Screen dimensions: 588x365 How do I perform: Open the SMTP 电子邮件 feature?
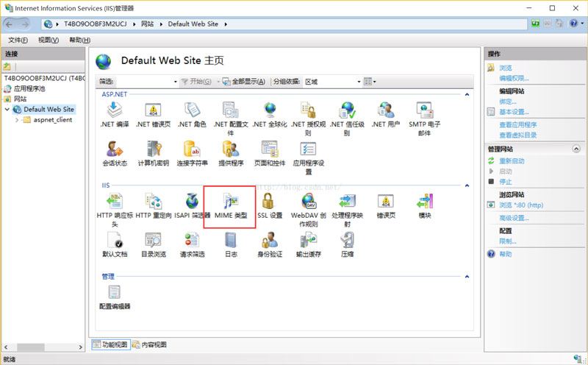click(425, 118)
